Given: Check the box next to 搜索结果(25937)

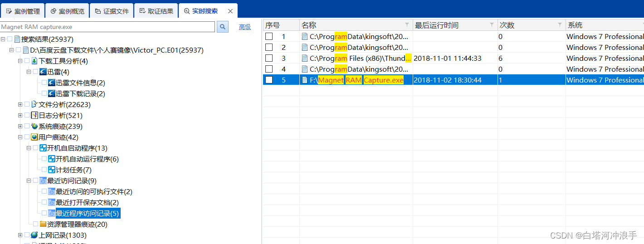Looking at the screenshot, I should [x=10, y=39].
